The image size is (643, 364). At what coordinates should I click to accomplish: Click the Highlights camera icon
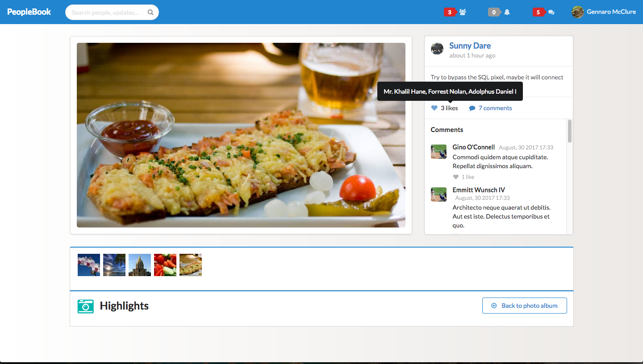[85, 306]
